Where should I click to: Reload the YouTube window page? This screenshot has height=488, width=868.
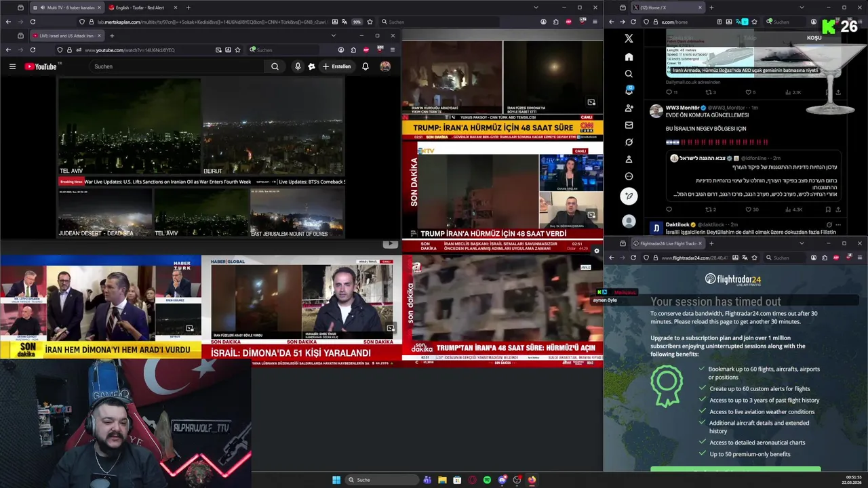[x=33, y=50]
